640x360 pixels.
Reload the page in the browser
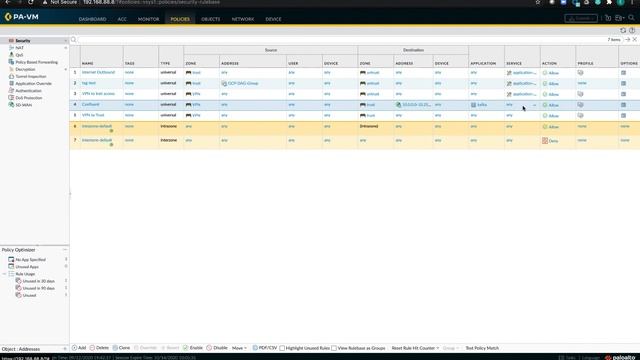tap(31, 2)
